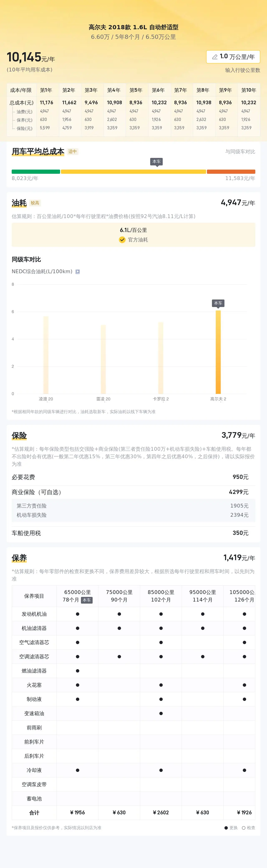
Task: Select the 65000公里 78个月 maintenance column
Action: coord(77,596)
